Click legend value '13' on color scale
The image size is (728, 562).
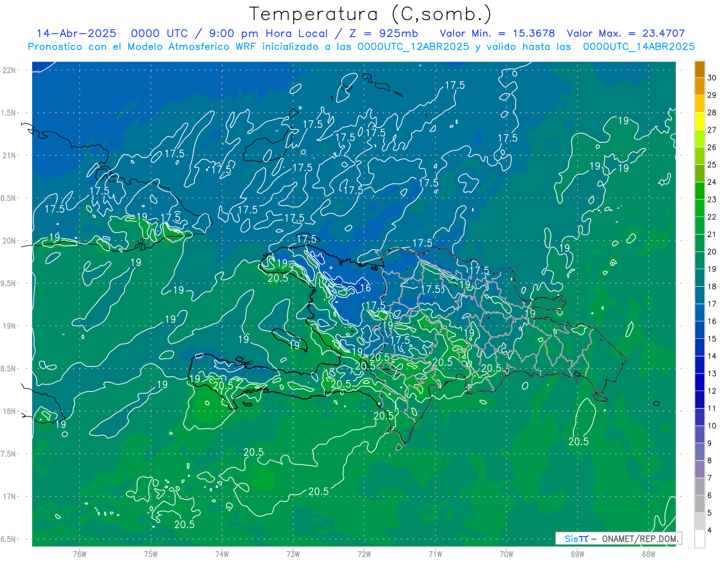[712, 373]
